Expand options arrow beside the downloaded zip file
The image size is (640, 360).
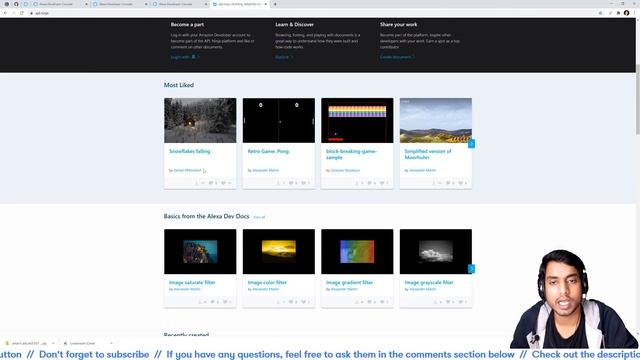pyautogui.click(x=53, y=343)
